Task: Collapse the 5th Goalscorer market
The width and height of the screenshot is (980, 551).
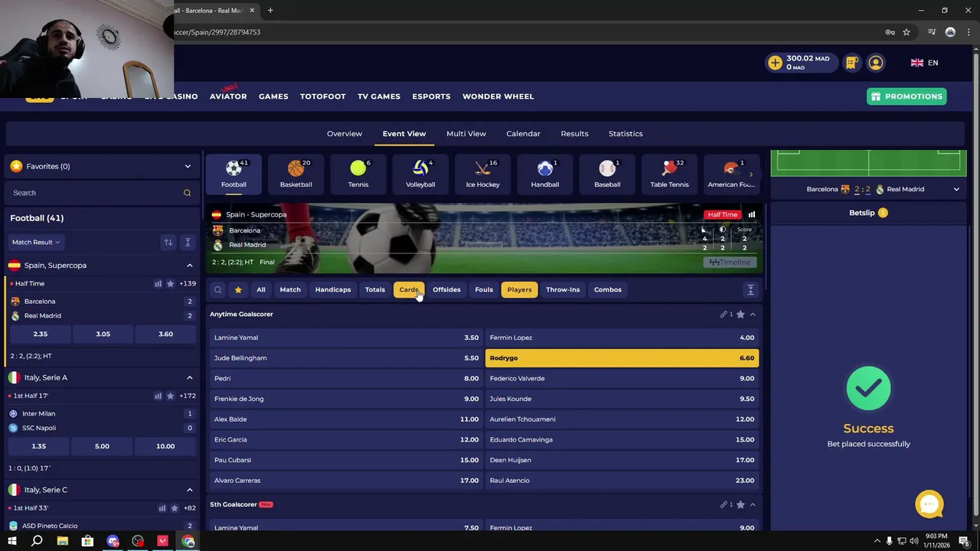Action: click(753, 505)
